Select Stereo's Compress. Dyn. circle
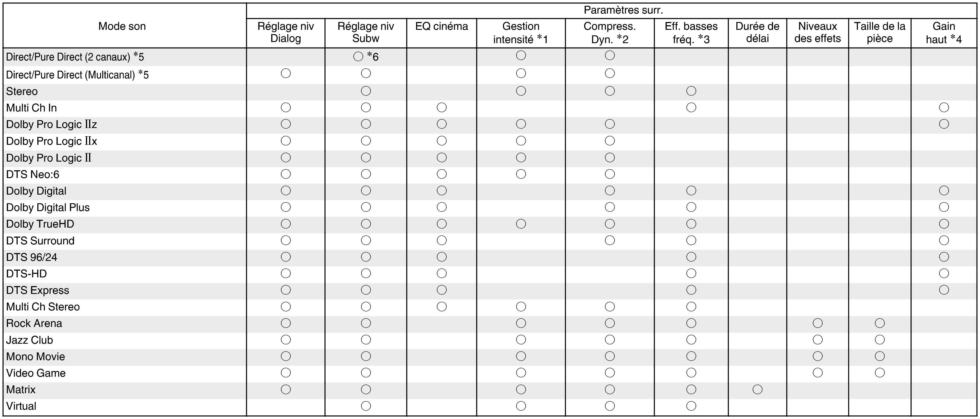Screen dimensions: 980x419 [x=610, y=91]
